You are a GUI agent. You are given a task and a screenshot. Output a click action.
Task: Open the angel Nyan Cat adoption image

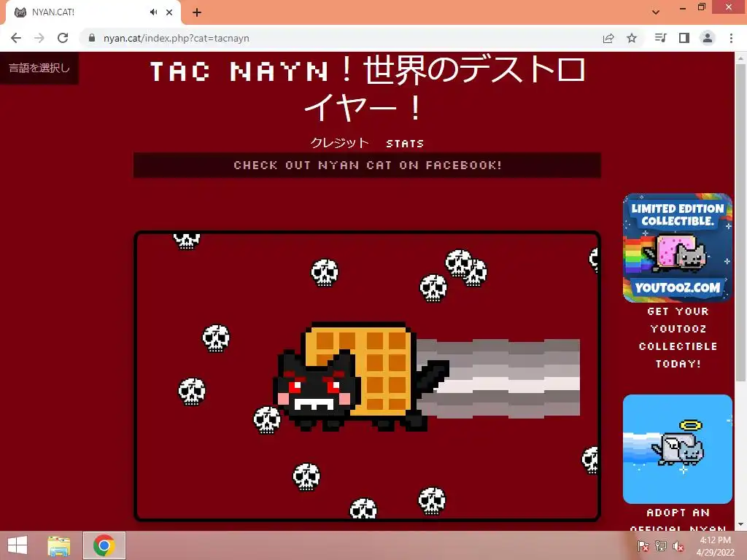[678, 449]
